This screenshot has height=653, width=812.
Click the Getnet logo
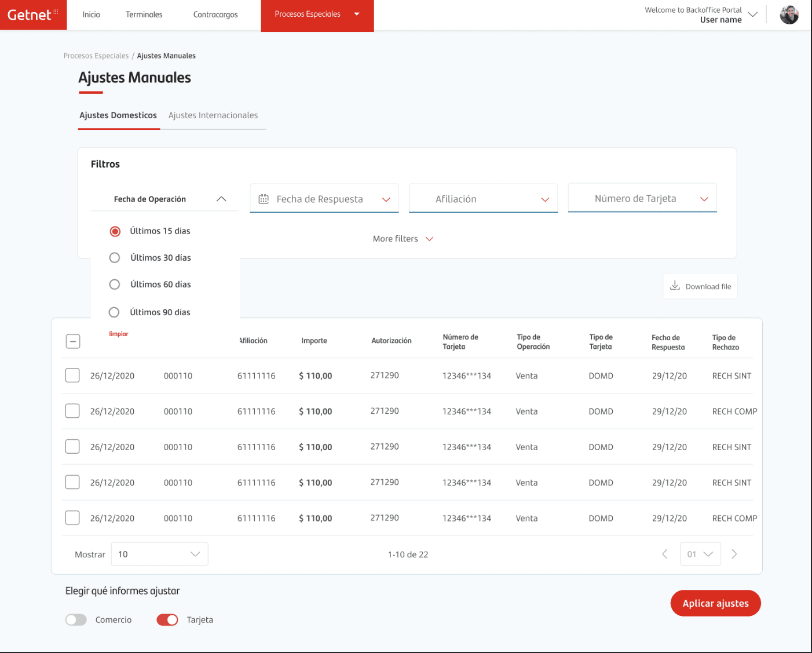point(33,14)
